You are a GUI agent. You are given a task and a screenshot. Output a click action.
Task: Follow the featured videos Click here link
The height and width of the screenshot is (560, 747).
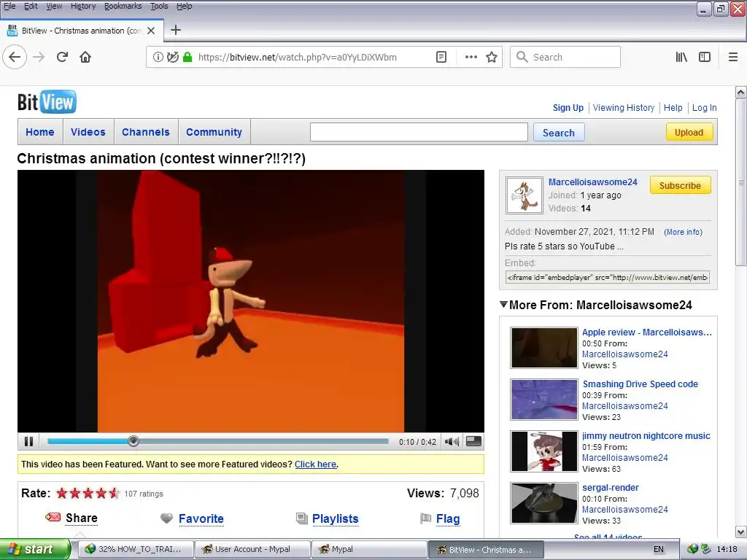click(315, 464)
